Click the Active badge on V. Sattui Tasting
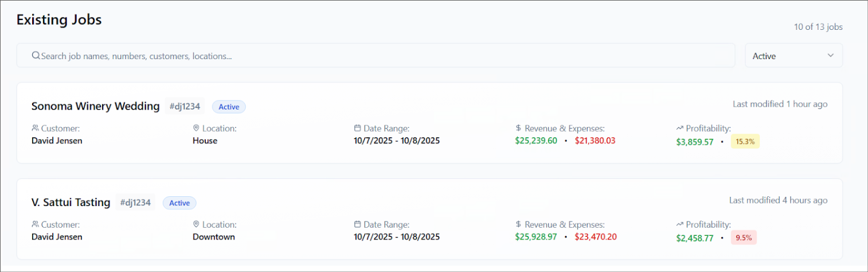 pos(179,203)
